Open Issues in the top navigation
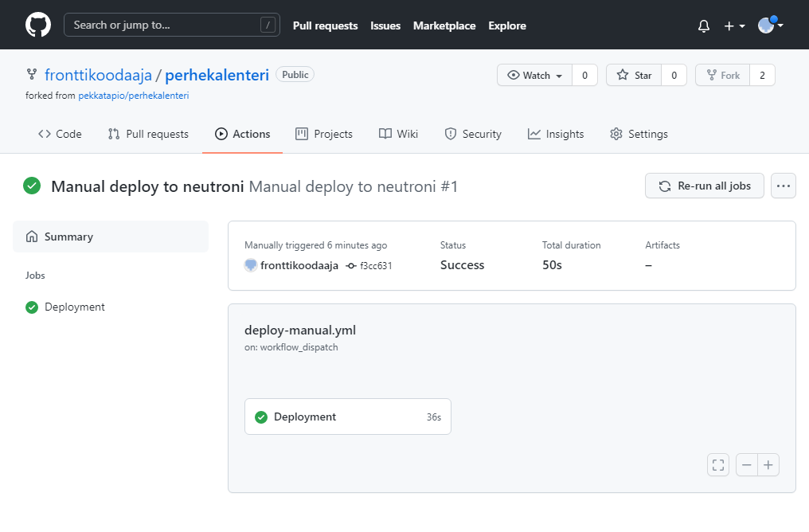Viewport: 809px width, 532px height. 385,25
